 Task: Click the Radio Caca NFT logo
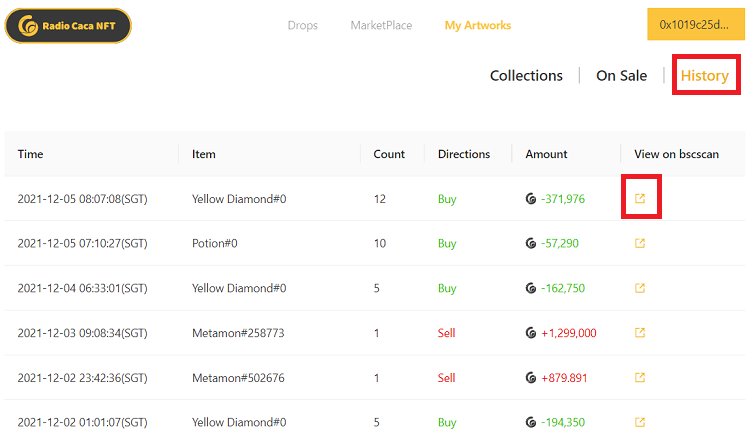pyautogui.click(x=68, y=26)
